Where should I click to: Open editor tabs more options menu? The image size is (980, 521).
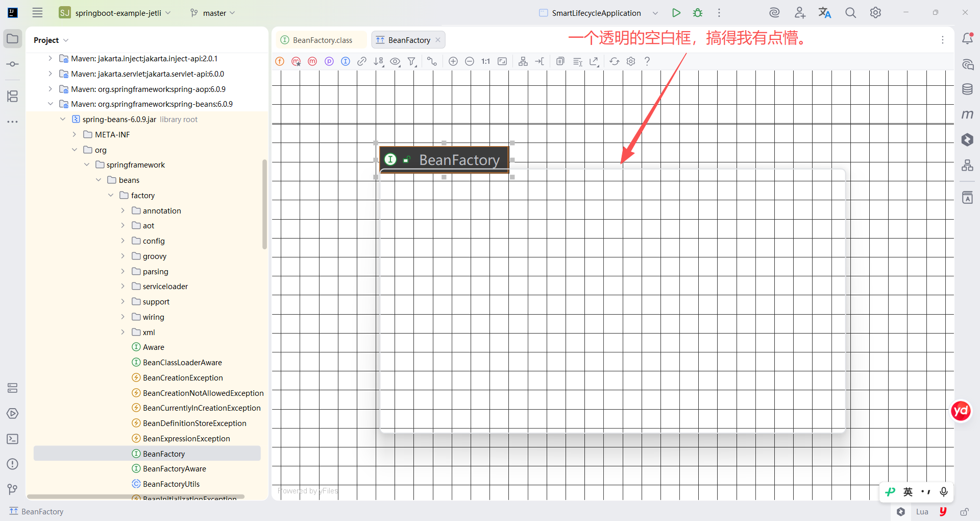(943, 40)
